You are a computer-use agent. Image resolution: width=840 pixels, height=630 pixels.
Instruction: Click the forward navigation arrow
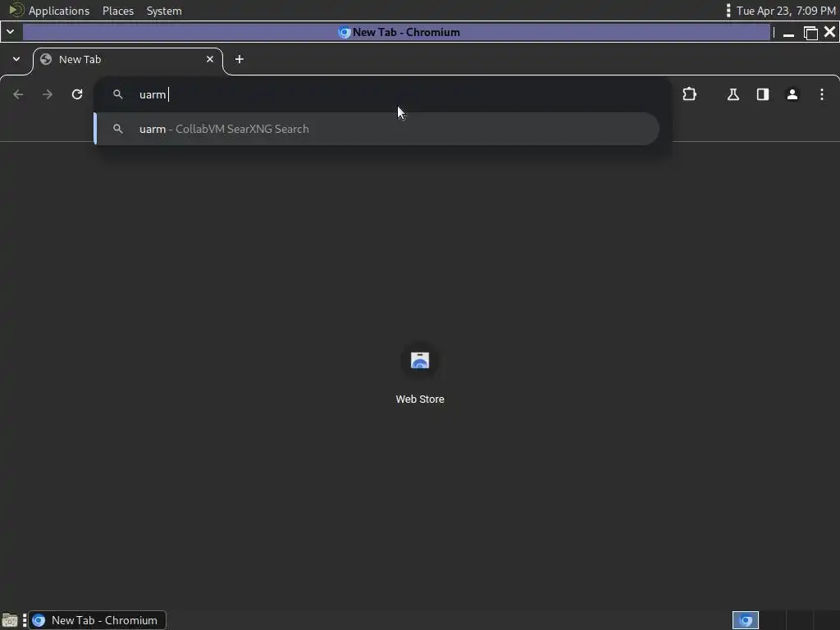point(48,94)
